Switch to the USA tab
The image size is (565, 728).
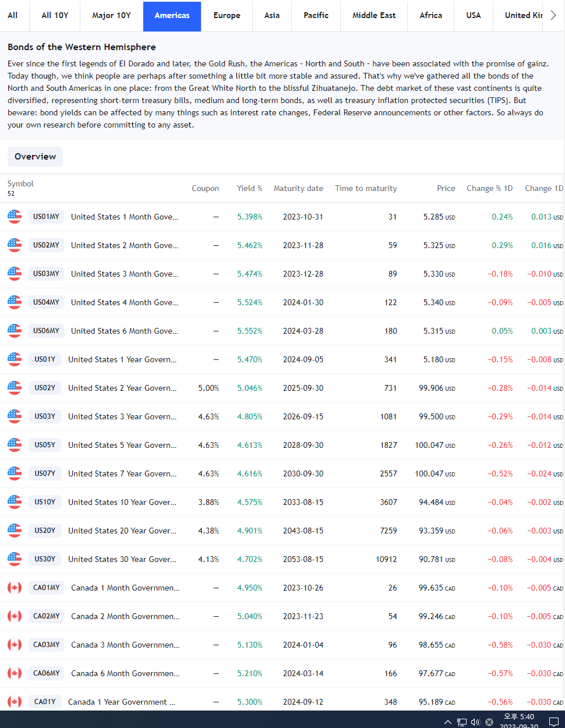pos(474,16)
